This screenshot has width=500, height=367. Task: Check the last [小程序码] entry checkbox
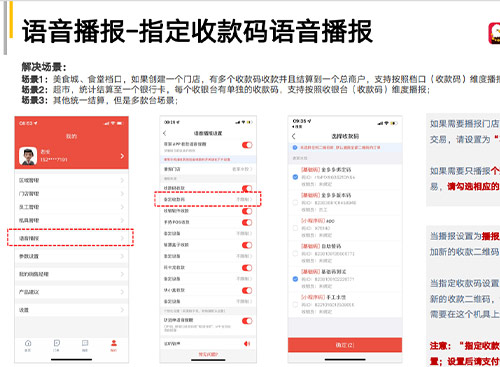[295, 304]
